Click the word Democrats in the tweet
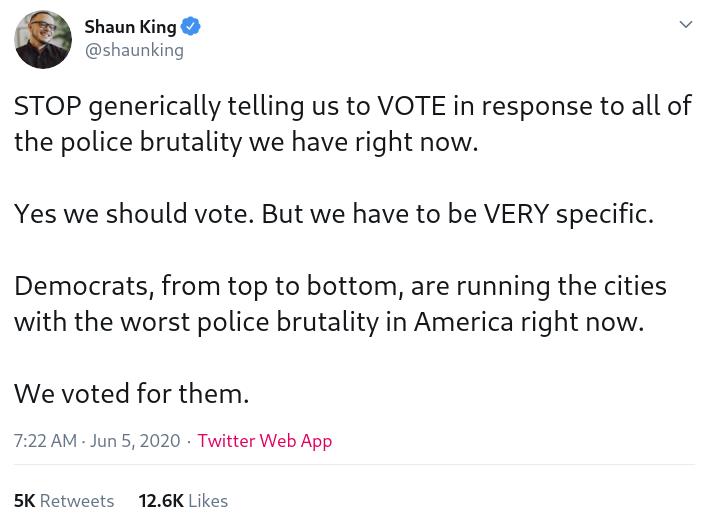Viewport: 710px width, 525px height. click(x=82, y=286)
